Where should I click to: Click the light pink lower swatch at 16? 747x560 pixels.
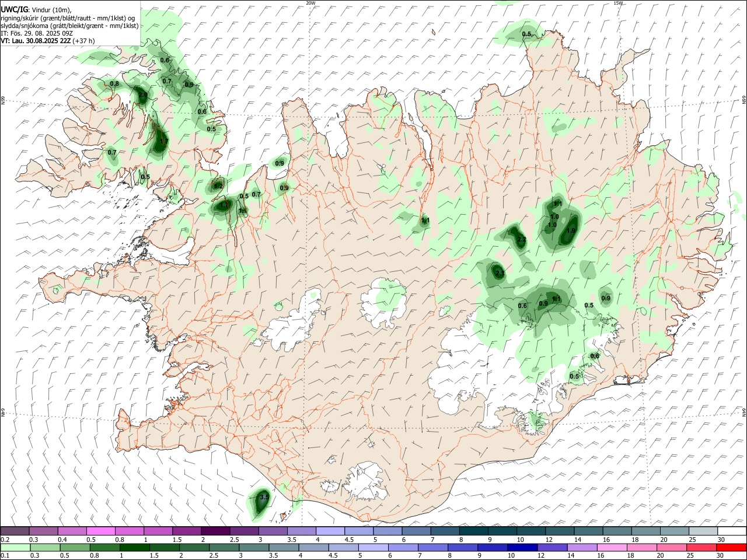click(612, 547)
